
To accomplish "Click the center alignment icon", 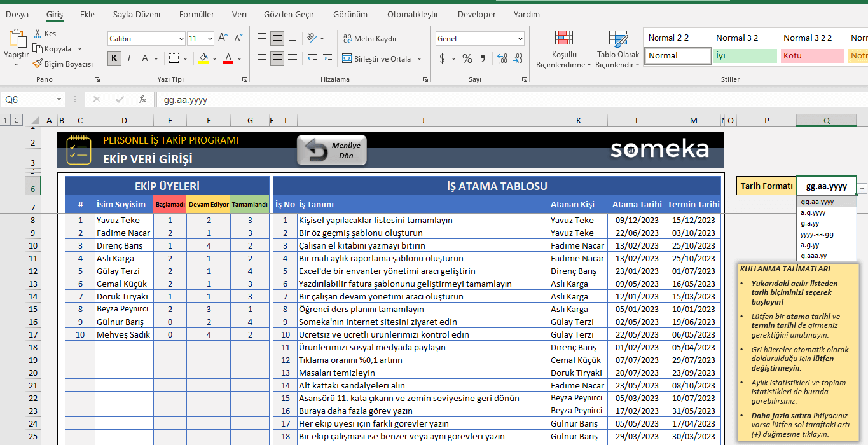I will pyautogui.click(x=277, y=58).
